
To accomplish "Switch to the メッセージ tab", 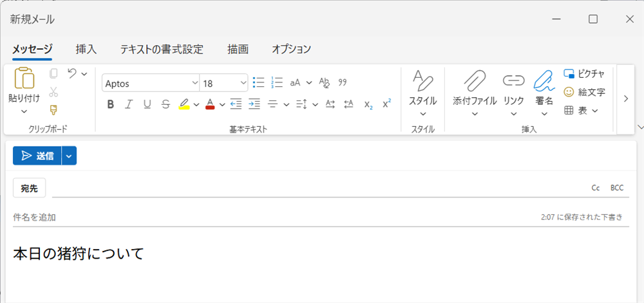I will [32, 50].
